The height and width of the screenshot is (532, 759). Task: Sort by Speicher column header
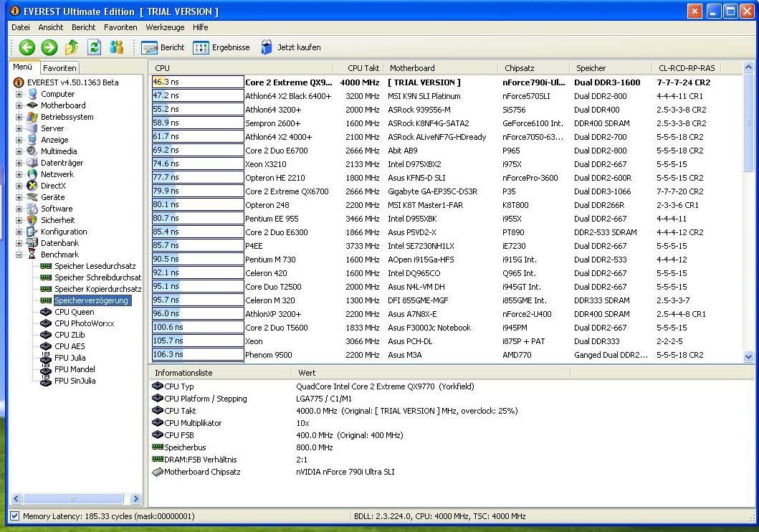[611, 68]
